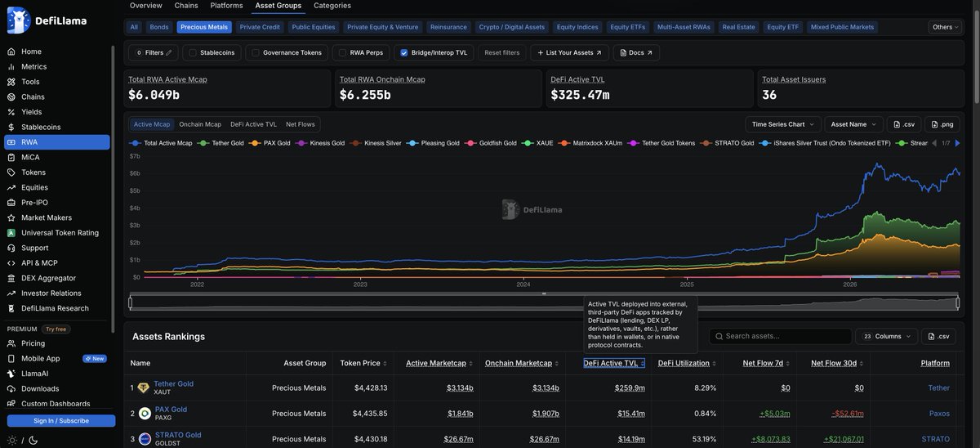
Task: Select the Private Credit asset group
Action: click(x=260, y=27)
